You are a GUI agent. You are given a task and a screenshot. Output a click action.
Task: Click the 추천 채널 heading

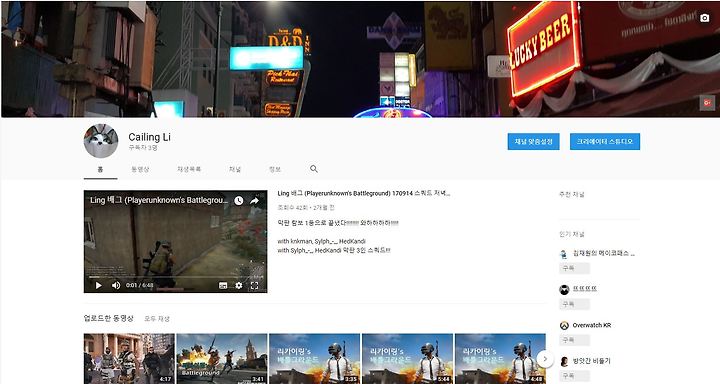tap(572, 195)
